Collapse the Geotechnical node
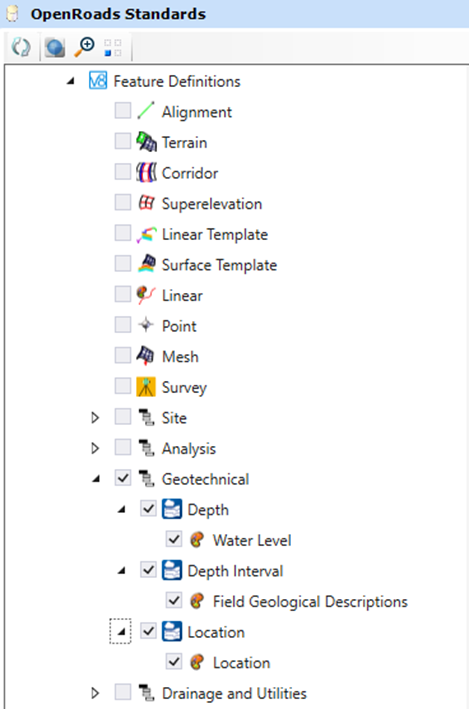Viewport: 469px width, 709px height. pyautogui.click(x=96, y=479)
